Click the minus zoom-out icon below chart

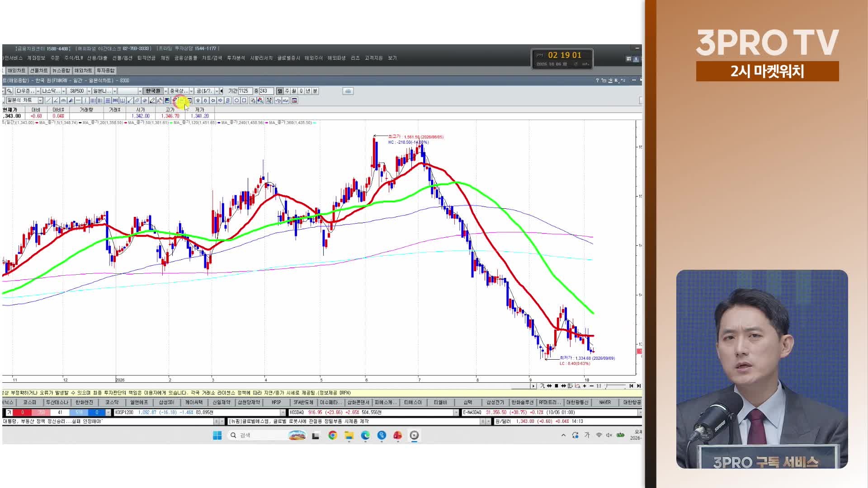click(x=592, y=386)
